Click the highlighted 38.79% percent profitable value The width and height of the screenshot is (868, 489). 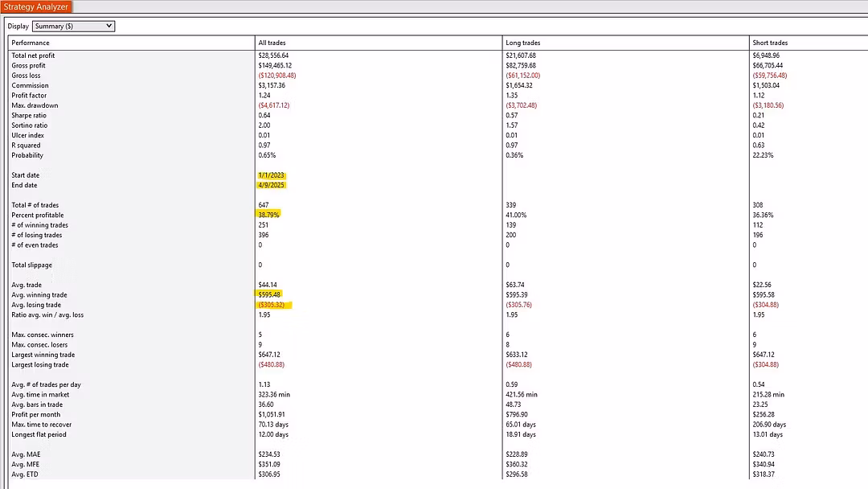coord(269,215)
